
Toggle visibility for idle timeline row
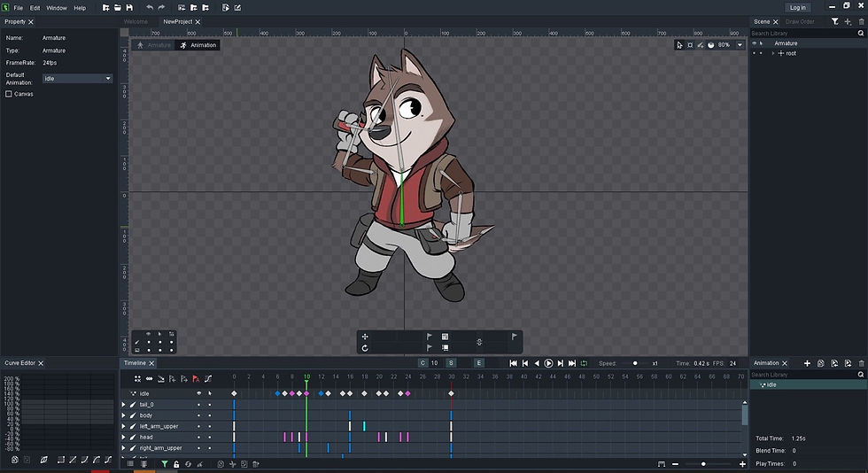tap(198, 393)
